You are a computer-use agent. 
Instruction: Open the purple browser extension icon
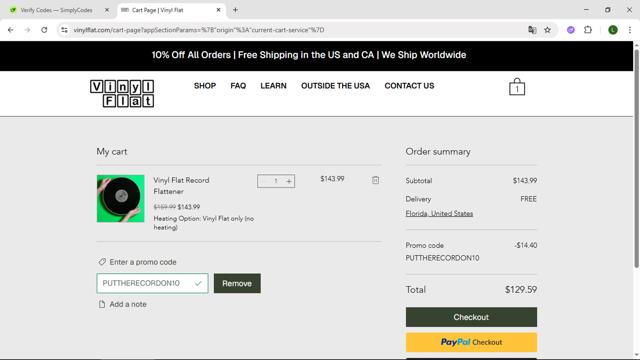571,30
